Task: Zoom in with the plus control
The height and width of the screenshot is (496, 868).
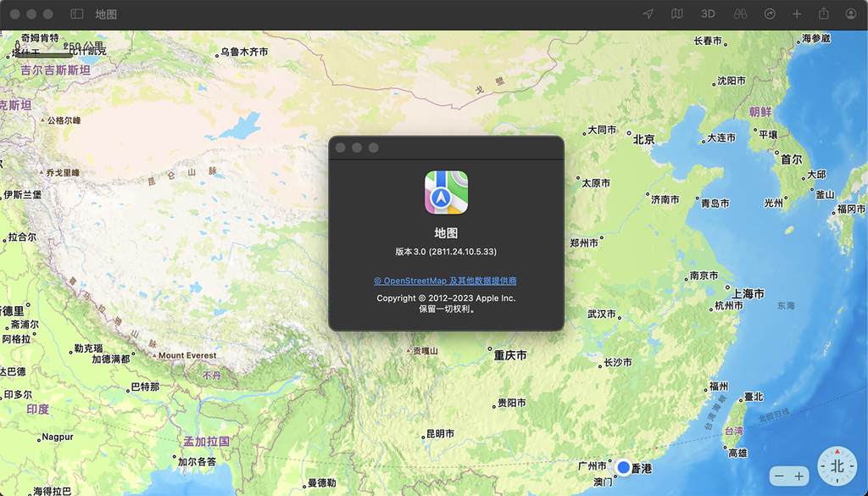Action: 799,476
